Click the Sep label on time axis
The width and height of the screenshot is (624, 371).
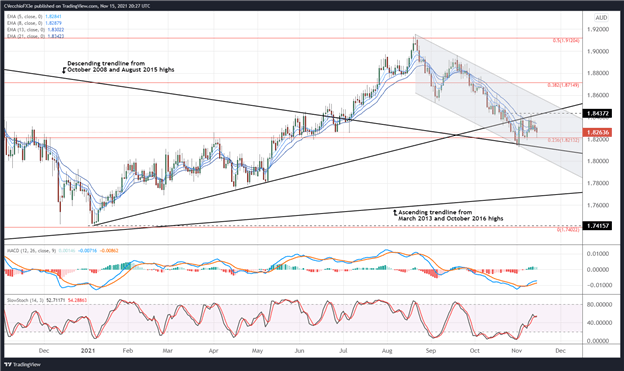pyautogui.click(x=431, y=351)
